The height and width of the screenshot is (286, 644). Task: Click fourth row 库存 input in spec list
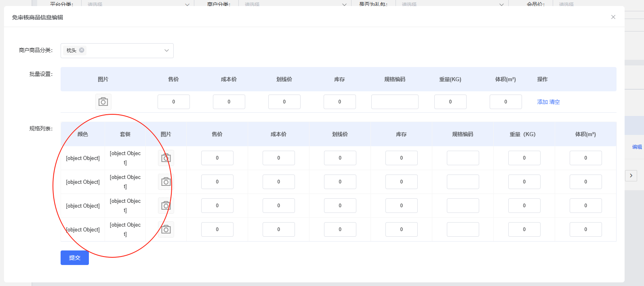tap(402, 229)
